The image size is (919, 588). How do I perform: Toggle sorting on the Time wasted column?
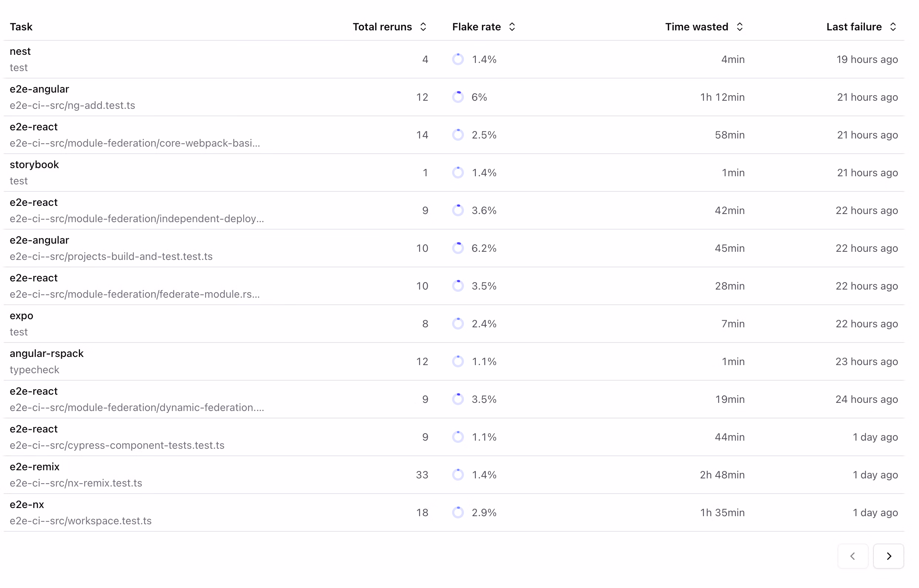740,26
